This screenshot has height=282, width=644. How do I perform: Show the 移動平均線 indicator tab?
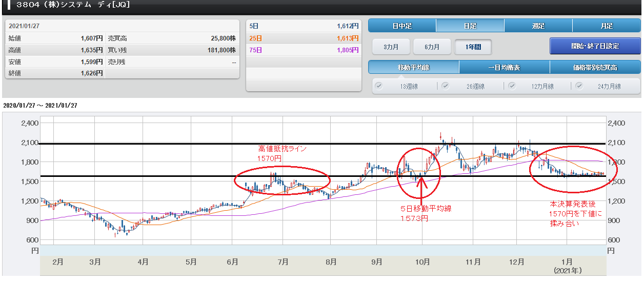coord(413,67)
